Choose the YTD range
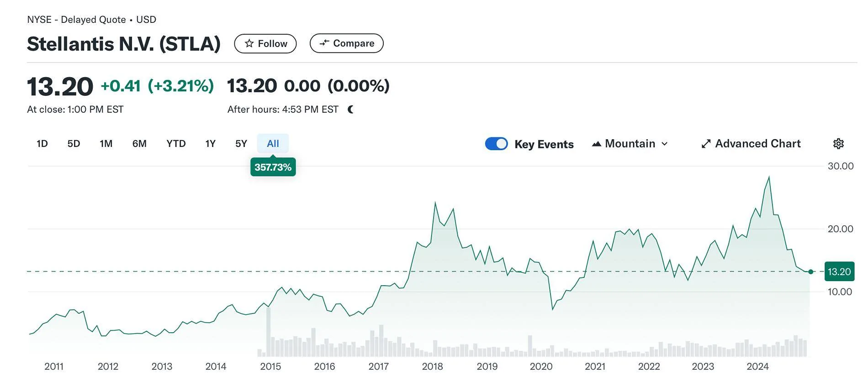868x382 pixels. (176, 144)
